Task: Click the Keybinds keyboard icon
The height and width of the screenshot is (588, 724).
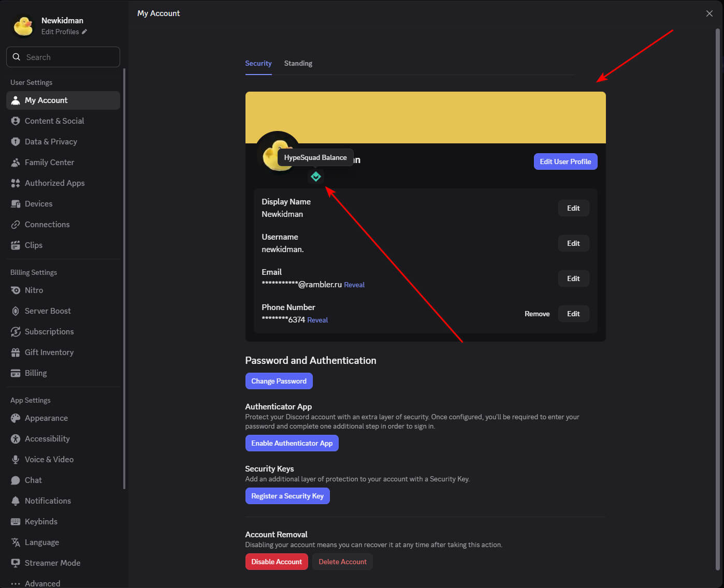Action: pyautogui.click(x=16, y=522)
